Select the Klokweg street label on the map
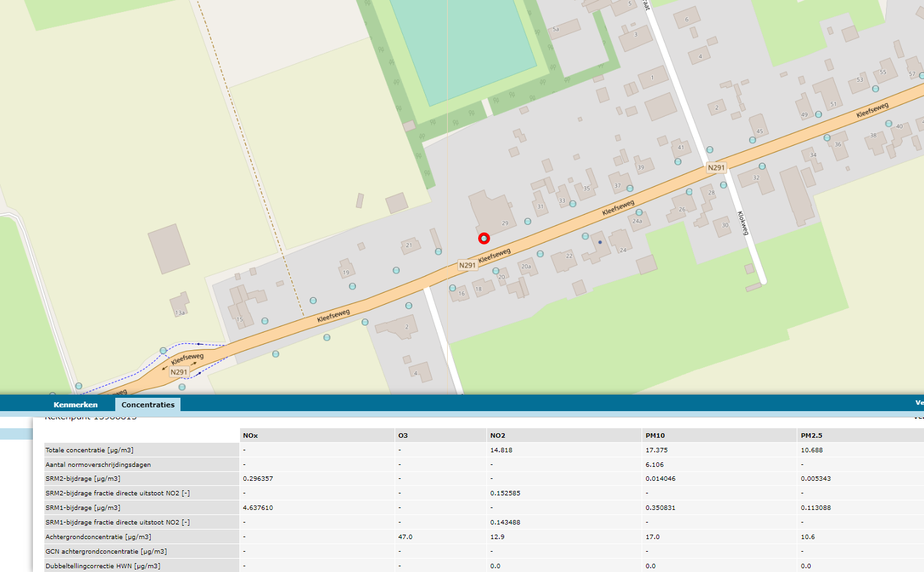Viewport: 924px width, 572px height. point(743,223)
